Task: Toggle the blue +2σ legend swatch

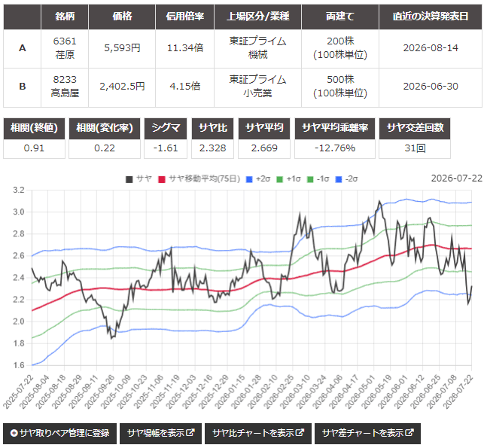Action: [249, 179]
